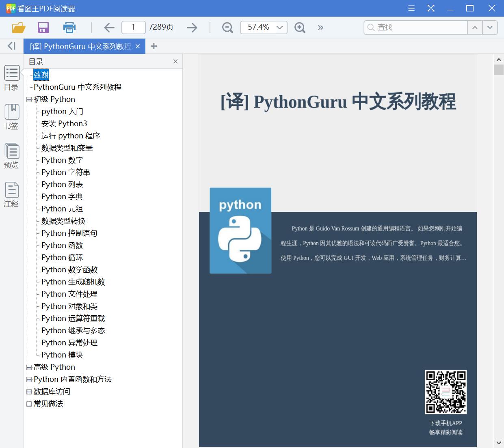Image resolution: width=504 pixels, height=448 pixels.
Task: Show more toolbar tools with the » button
Action: [320, 27]
